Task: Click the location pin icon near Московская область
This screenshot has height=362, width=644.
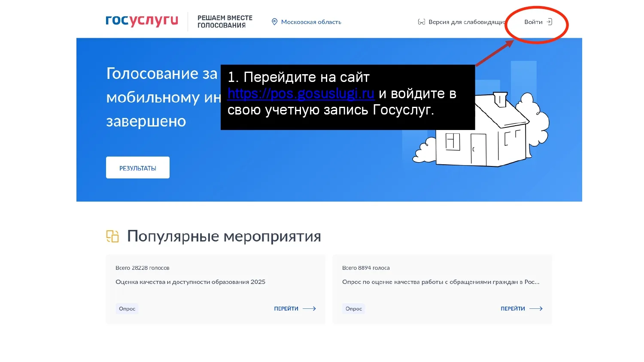Action: pos(275,22)
